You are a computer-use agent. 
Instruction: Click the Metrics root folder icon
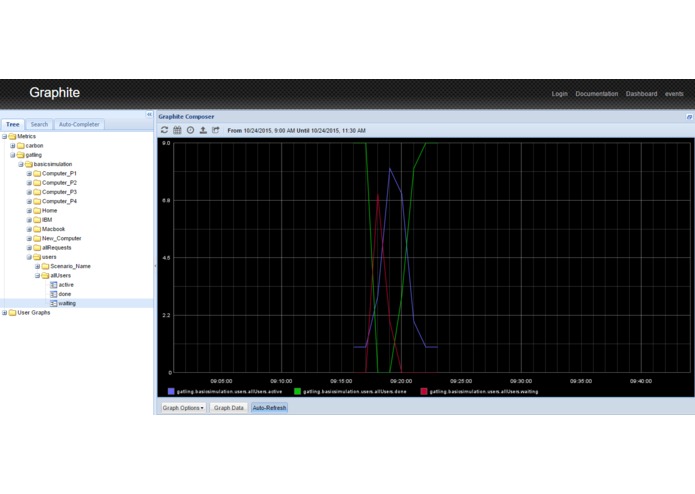[x=12, y=136]
